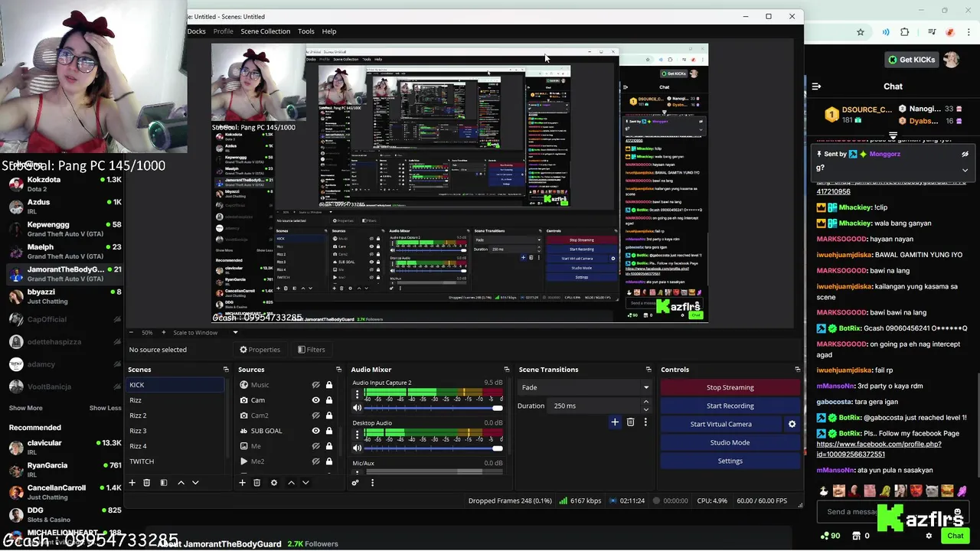
Task: Select the Rizz 2 scene
Action: point(175,416)
